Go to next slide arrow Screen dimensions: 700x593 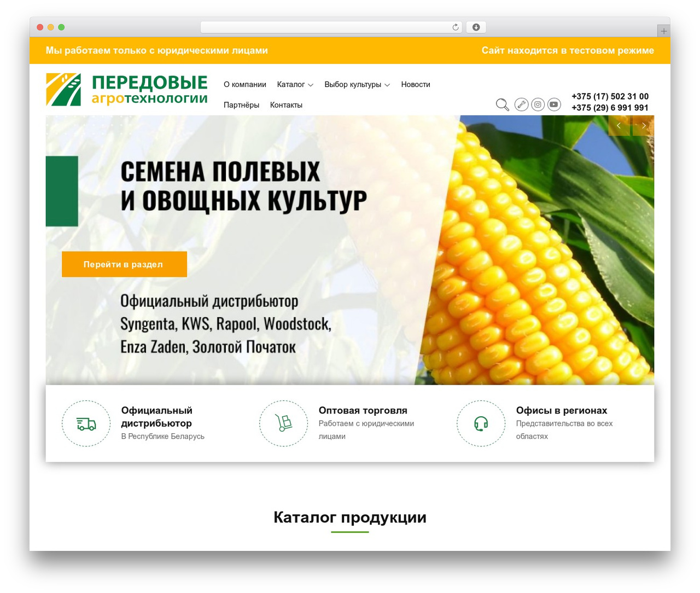tap(644, 126)
